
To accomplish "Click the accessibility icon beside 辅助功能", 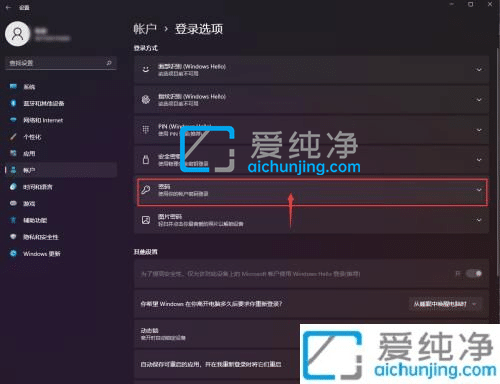I will pos(13,220).
